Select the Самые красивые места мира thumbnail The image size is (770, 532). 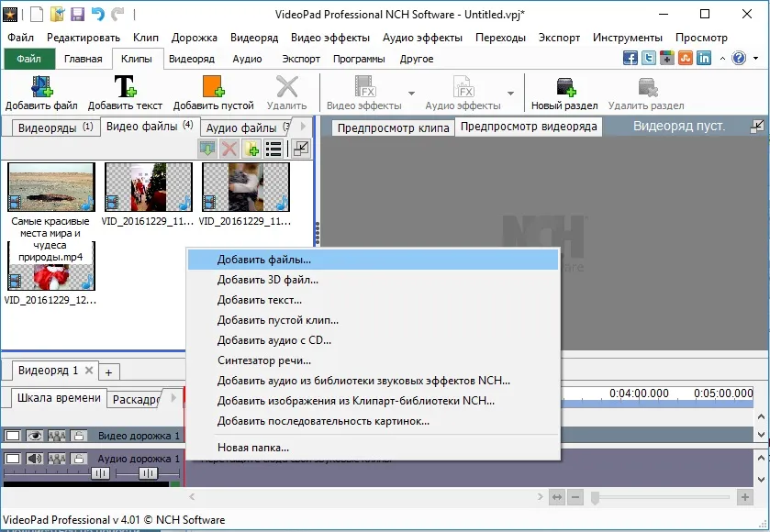(x=51, y=187)
